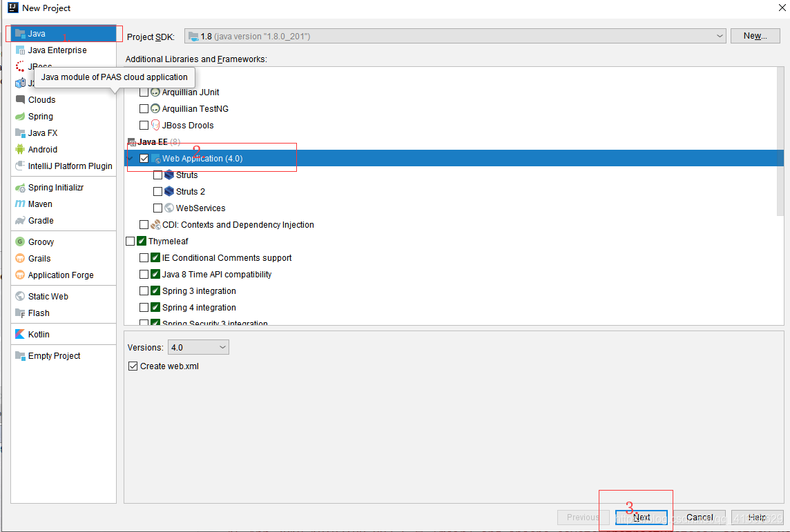Check the WebServices checkbox
This screenshot has width=790, height=532.
157,208
